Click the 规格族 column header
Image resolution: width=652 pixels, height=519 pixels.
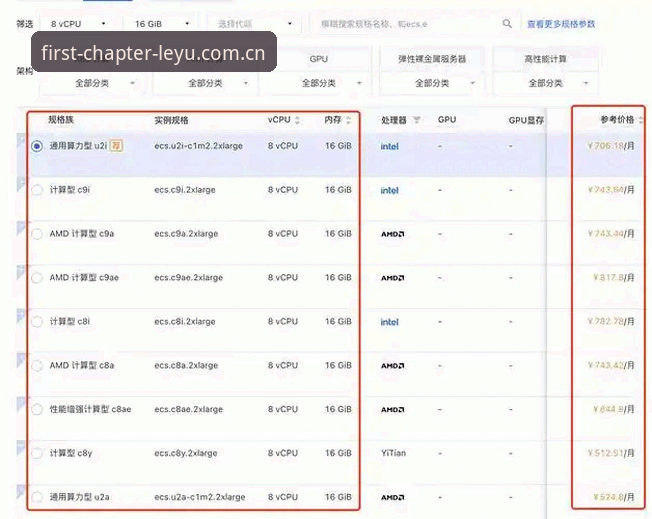pos(61,120)
